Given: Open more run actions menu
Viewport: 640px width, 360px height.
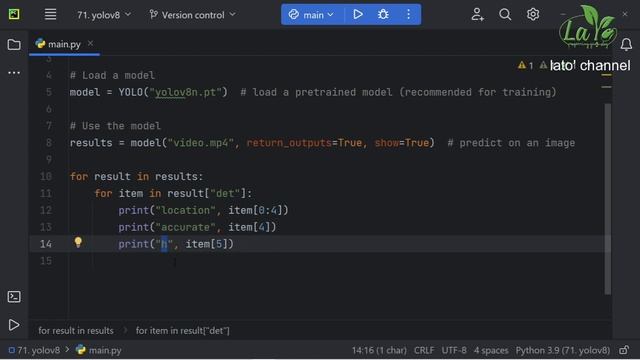Looking at the screenshot, I should click(x=408, y=15).
